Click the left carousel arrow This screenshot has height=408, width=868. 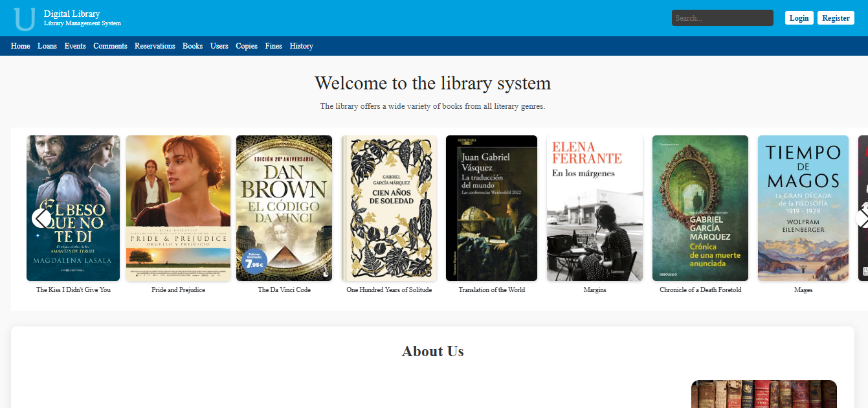(41, 217)
